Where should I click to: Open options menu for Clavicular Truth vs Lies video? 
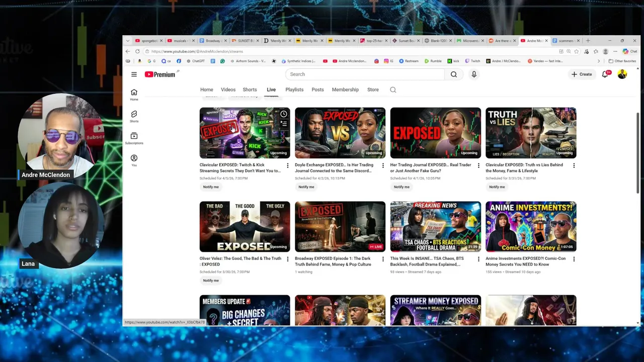574,165
